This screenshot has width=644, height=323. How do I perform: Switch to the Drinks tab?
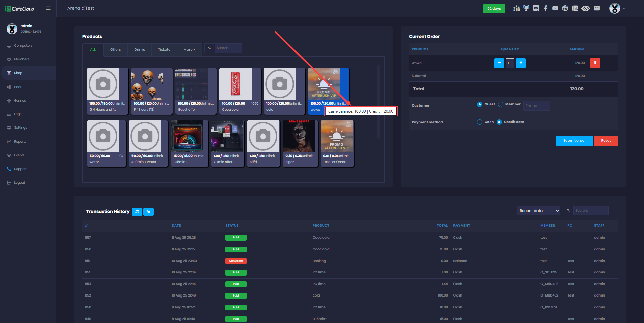pos(140,50)
